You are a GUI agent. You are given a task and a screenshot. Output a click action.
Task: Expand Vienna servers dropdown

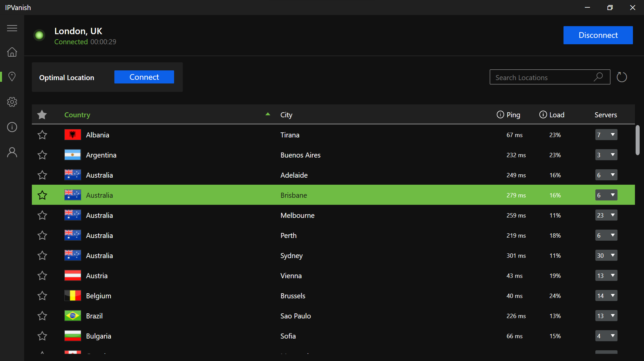606,276
